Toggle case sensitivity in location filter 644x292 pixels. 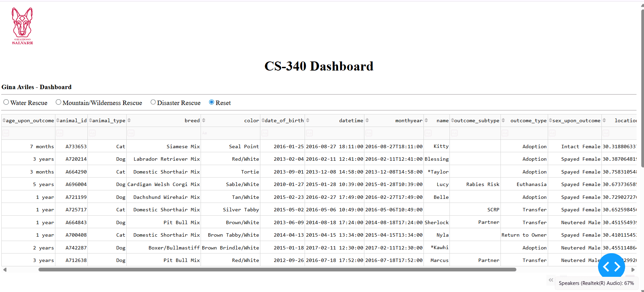pyautogui.click(x=606, y=133)
